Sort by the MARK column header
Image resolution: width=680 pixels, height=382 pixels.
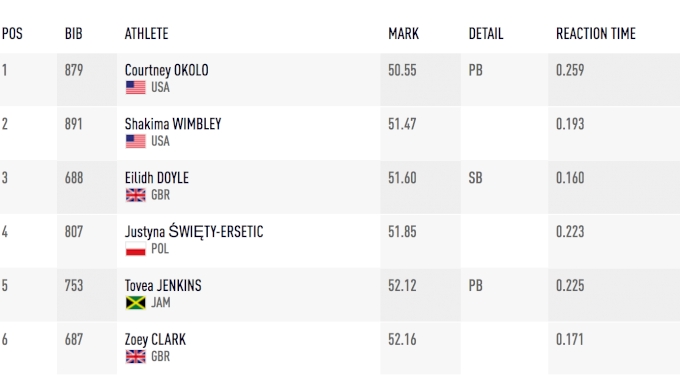pos(403,33)
